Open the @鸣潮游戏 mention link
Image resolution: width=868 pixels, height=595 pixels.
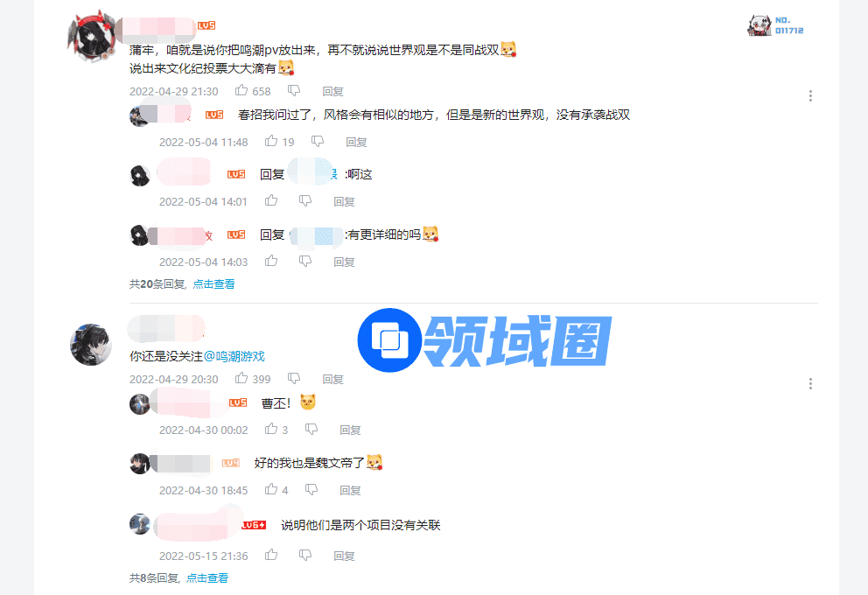pos(234,356)
